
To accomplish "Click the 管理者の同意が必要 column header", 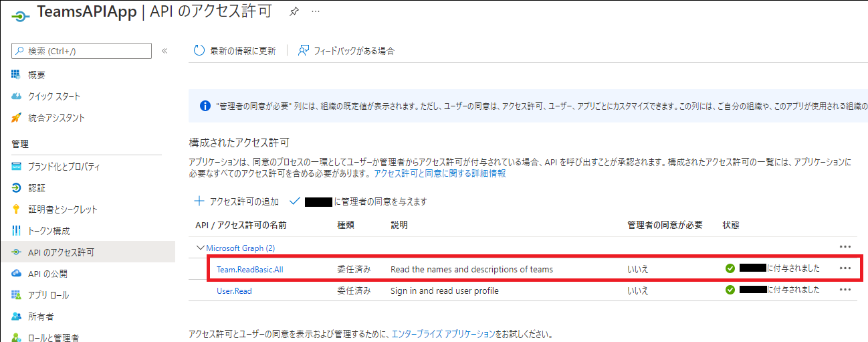I will coord(665,225).
